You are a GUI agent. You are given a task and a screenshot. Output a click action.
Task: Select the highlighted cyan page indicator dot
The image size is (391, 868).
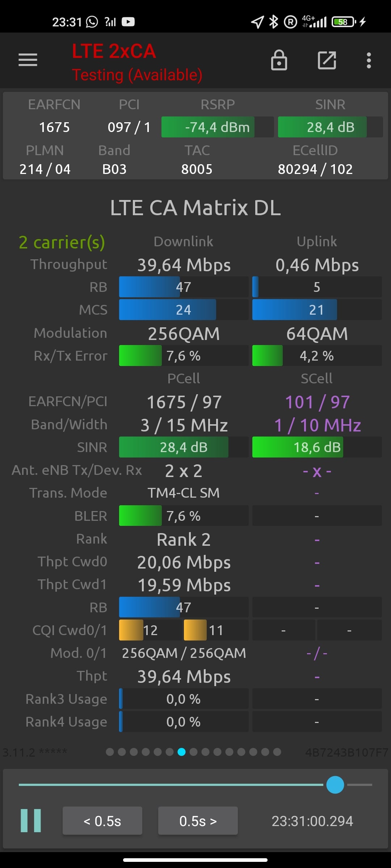[182, 752]
